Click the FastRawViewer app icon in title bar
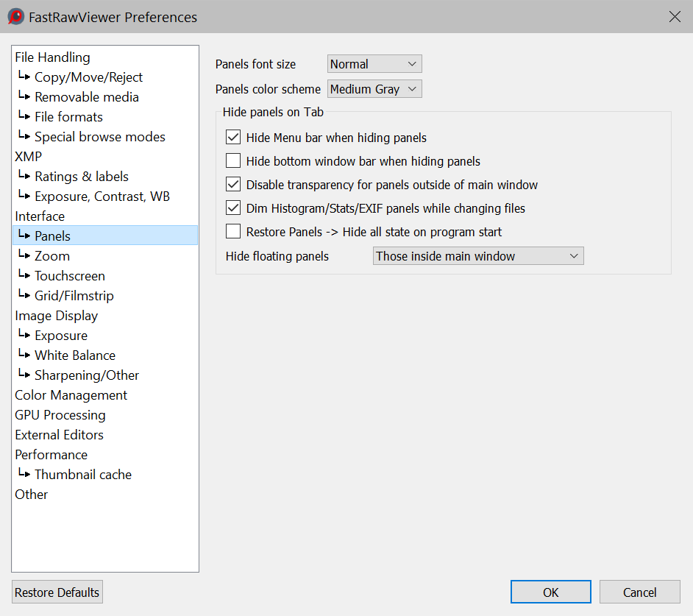 (16, 17)
